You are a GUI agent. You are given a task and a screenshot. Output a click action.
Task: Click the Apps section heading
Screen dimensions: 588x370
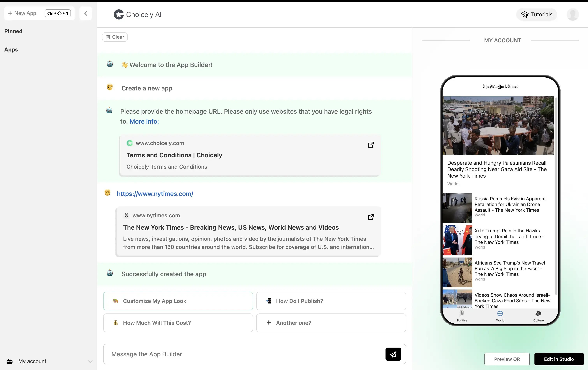(11, 50)
